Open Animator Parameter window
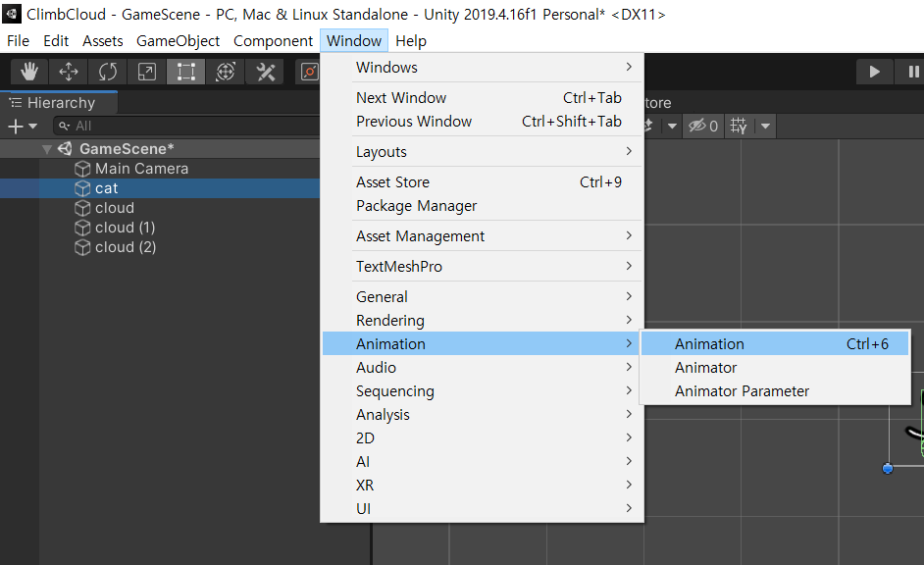This screenshot has height=565, width=924. [775, 390]
